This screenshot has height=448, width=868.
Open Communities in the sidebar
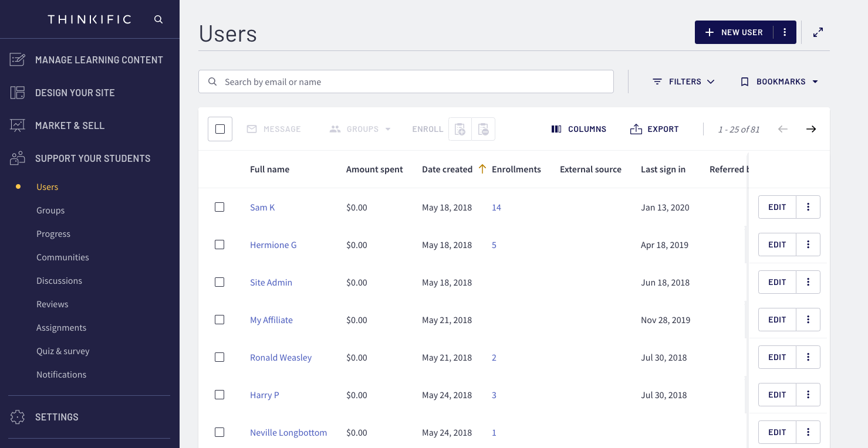click(63, 257)
